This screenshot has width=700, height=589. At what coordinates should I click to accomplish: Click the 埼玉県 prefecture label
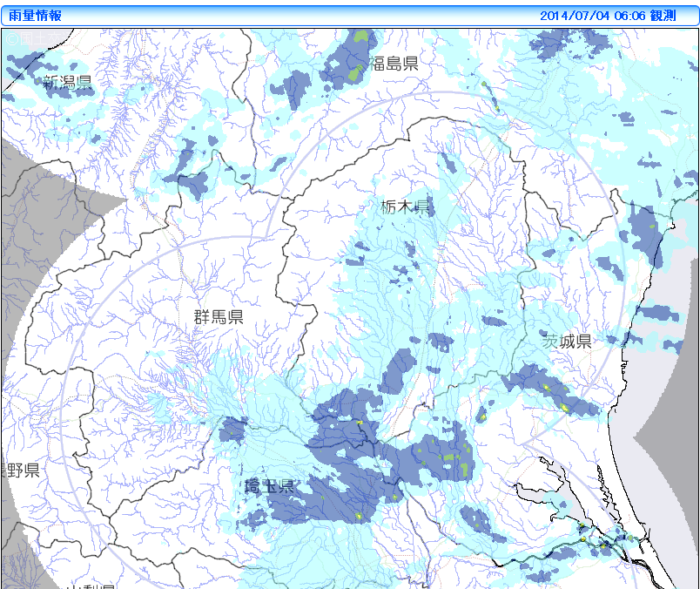coord(269,486)
